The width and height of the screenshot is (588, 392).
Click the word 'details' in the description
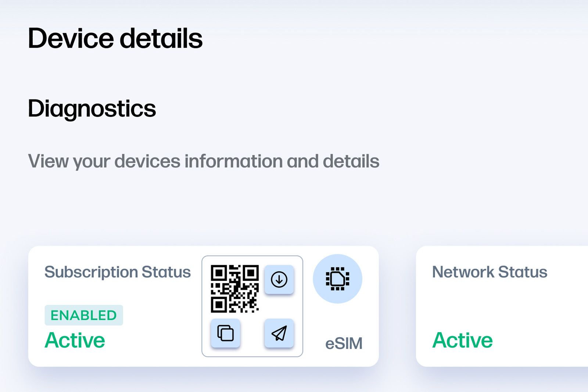[x=351, y=161]
